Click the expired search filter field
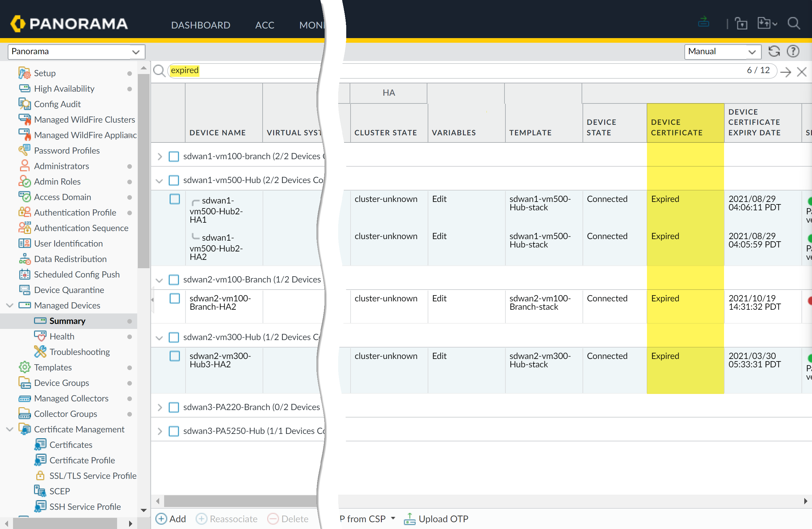Image resolution: width=812 pixels, height=529 pixels. coord(239,71)
